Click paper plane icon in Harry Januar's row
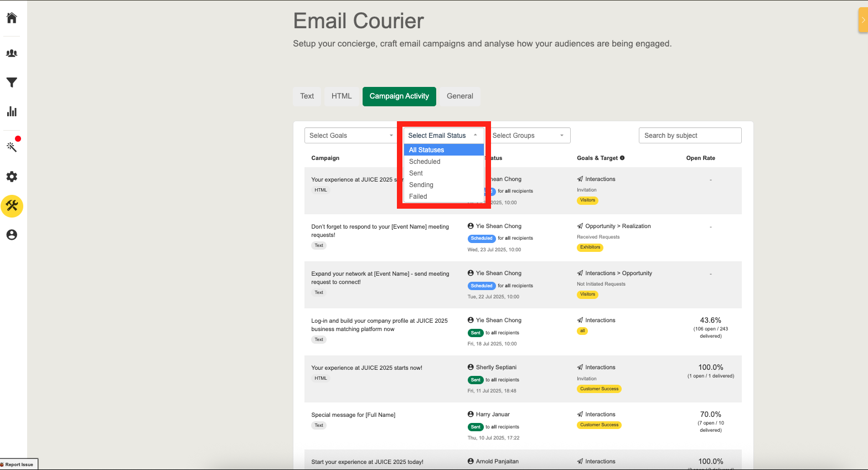The width and height of the screenshot is (868, 470). [580, 414]
